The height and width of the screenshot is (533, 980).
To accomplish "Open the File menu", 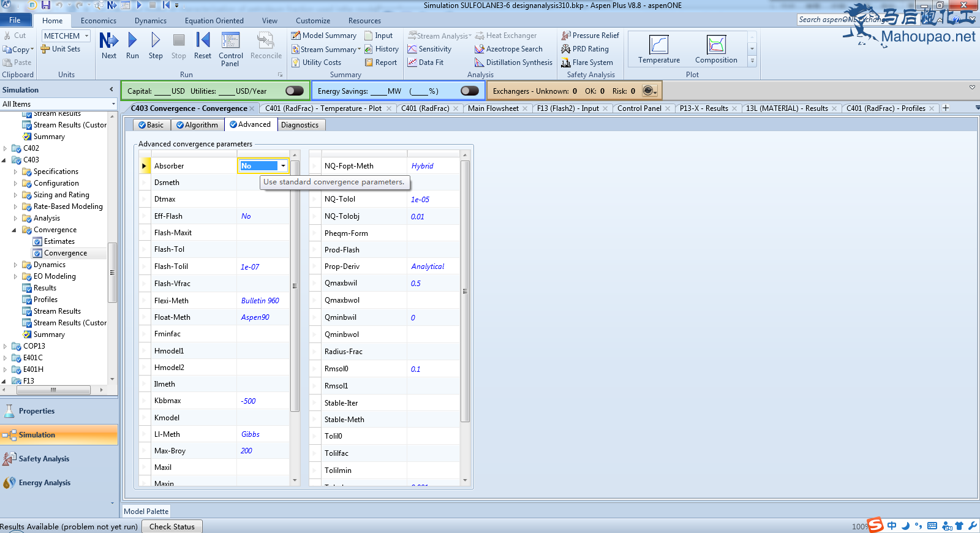I will tap(15, 20).
